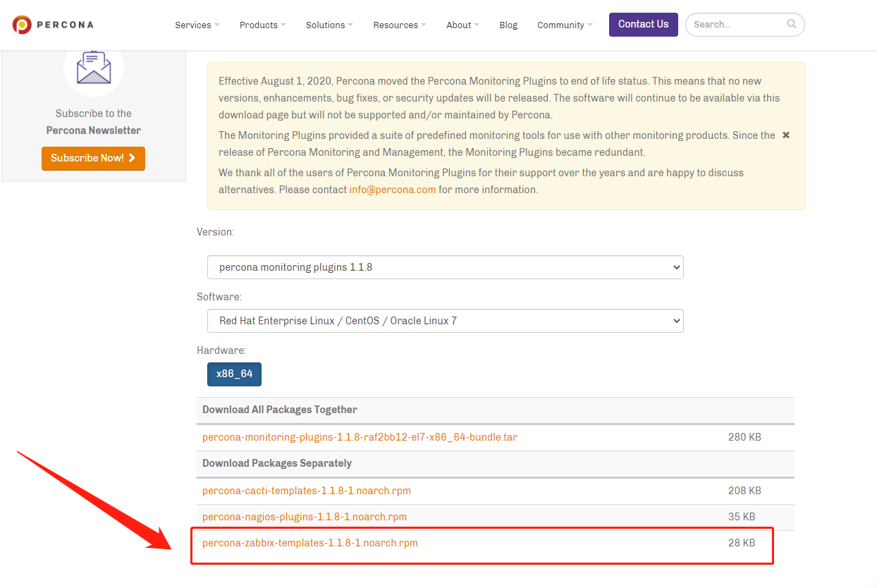Click the 35 KB size value
The height and width of the screenshot is (588, 877).
(x=742, y=517)
